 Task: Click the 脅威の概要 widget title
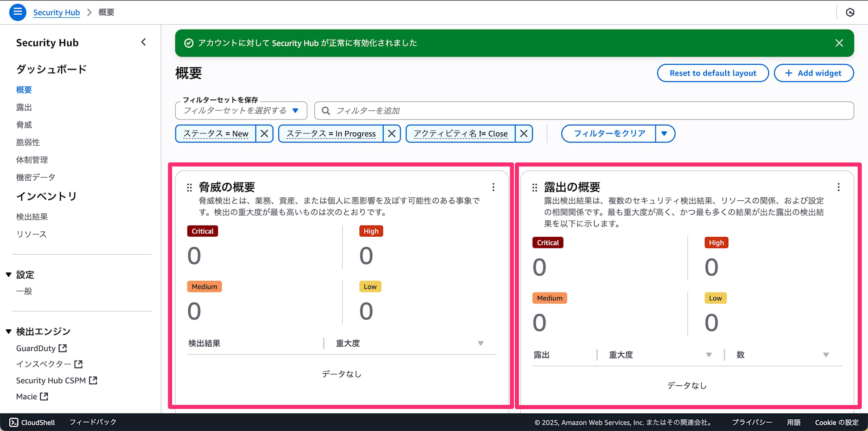[227, 187]
